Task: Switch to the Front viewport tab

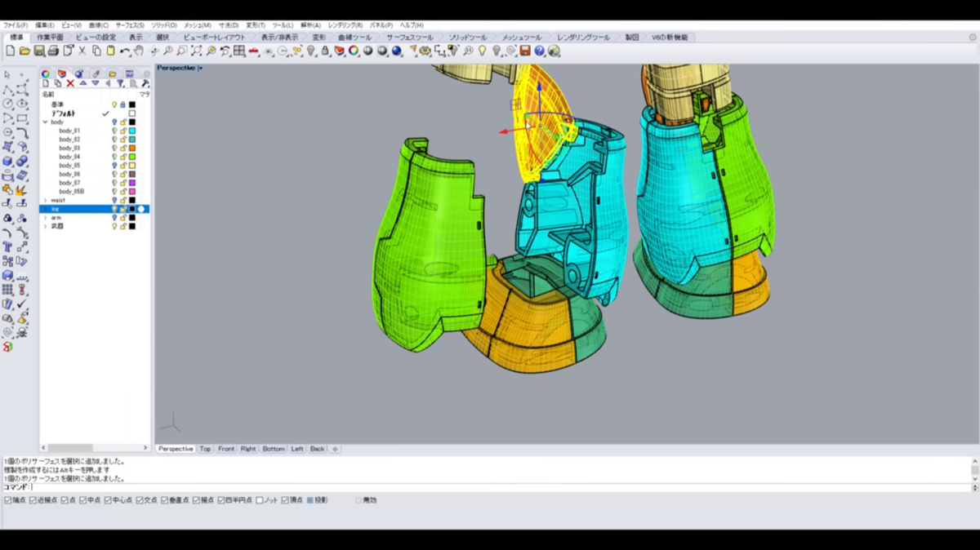Action: pyautogui.click(x=226, y=449)
